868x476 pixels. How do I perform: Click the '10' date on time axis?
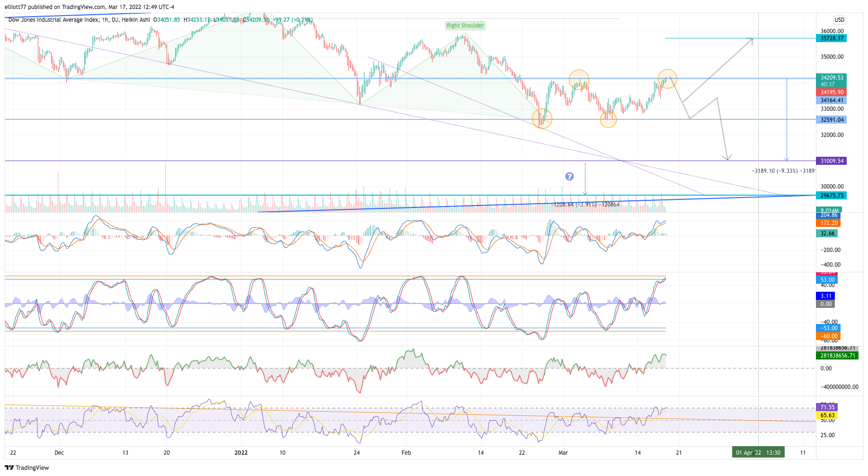pyautogui.click(x=283, y=453)
